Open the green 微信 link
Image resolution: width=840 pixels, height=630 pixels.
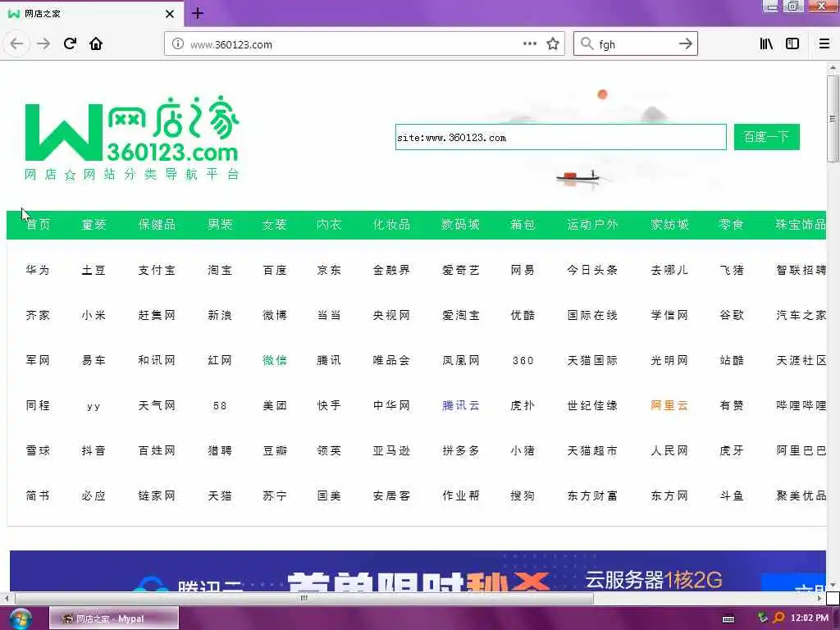point(275,361)
